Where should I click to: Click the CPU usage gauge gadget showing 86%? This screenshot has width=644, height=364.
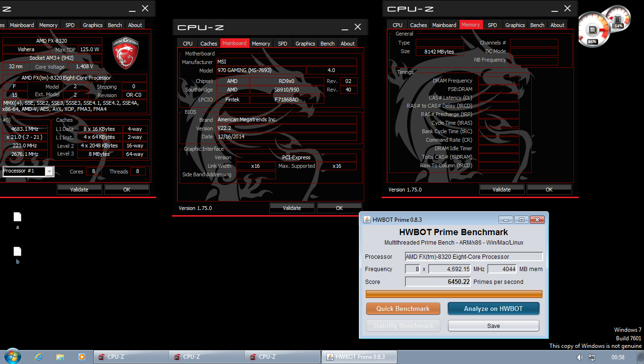593,30
